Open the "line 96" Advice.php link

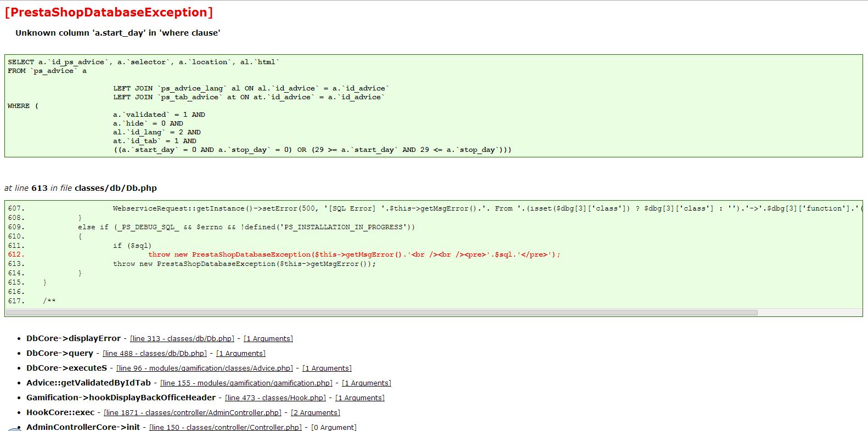point(205,368)
